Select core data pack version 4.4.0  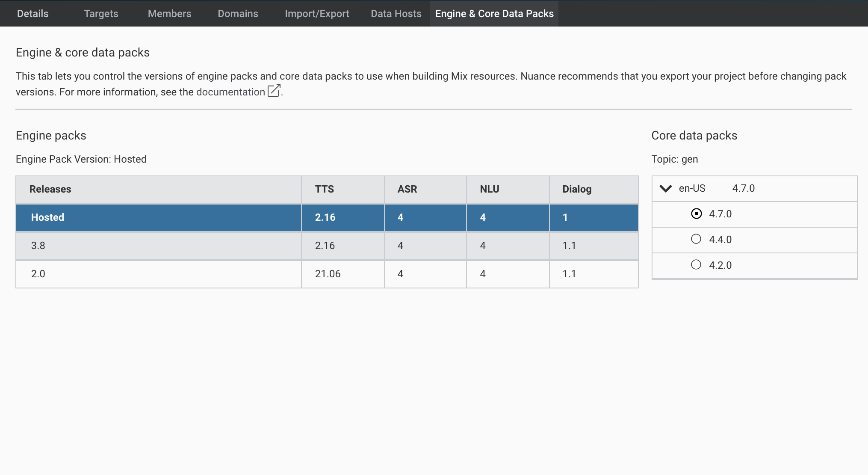[x=696, y=239]
